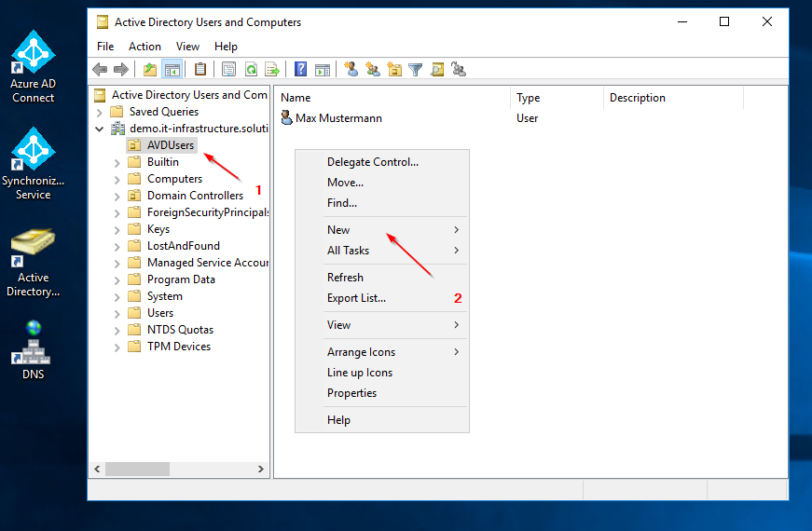Click the Export List toolbar icon
The height and width of the screenshot is (531, 812).
coord(272,69)
